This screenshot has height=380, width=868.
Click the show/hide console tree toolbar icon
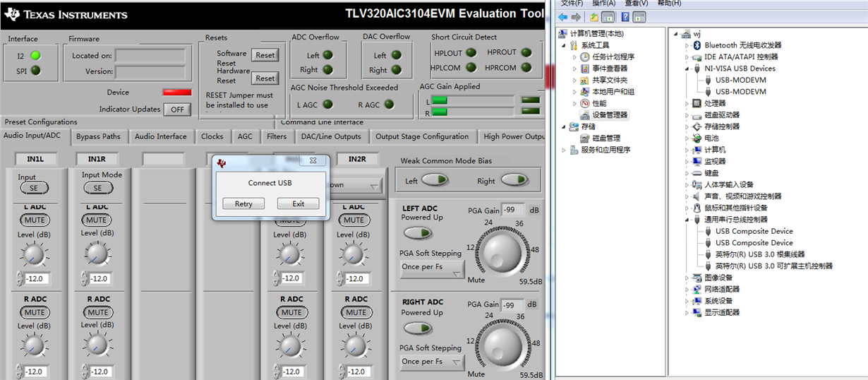tap(608, 17)
